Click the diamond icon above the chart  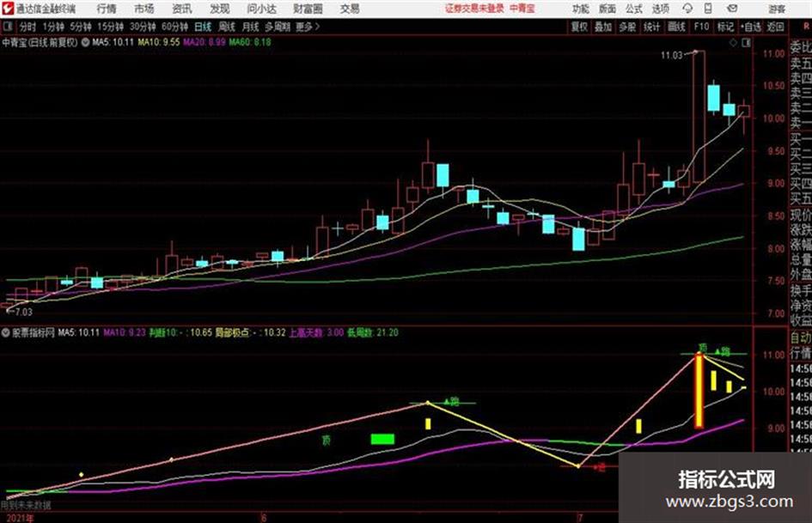tap(733, 43)
